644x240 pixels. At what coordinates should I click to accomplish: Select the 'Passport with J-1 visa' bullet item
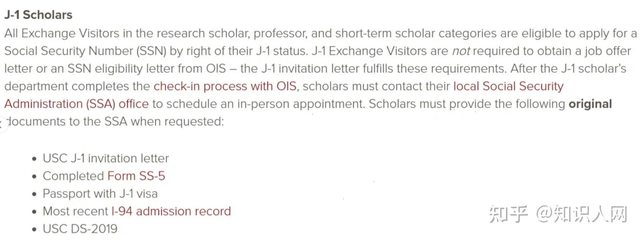coord(100,194)
